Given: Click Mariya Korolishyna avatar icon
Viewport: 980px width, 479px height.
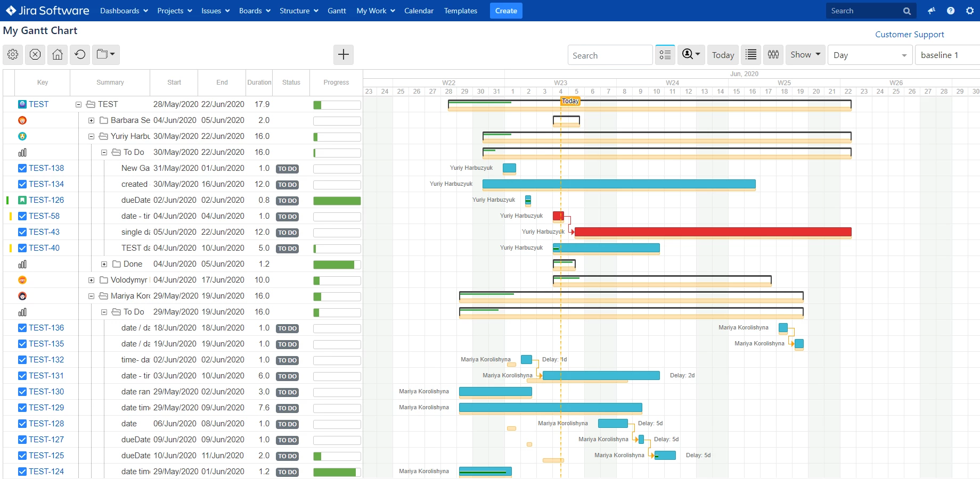Looking at the screenshot, I should (22, 296).
